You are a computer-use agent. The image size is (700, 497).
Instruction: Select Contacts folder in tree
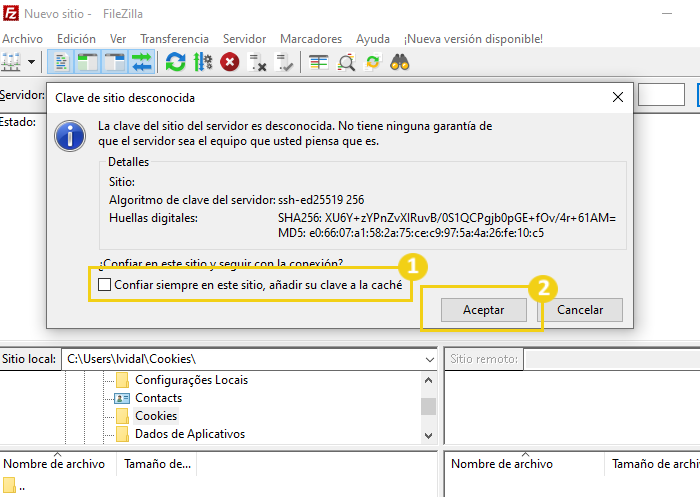[x=158, y=398]
